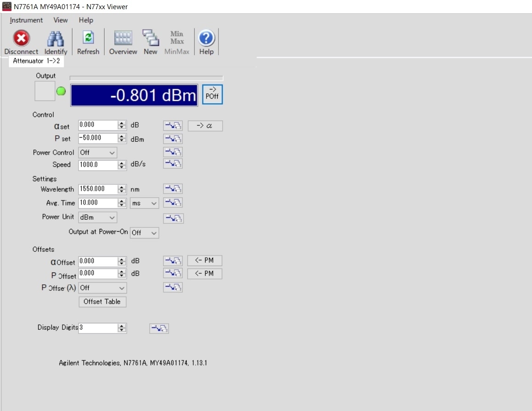Click graph icon beside Wavelength field

coord(173,189)
